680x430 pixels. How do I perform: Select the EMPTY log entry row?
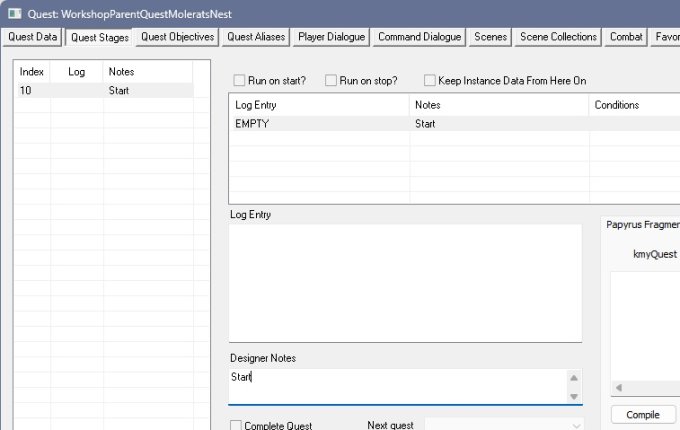coord(454,124)
